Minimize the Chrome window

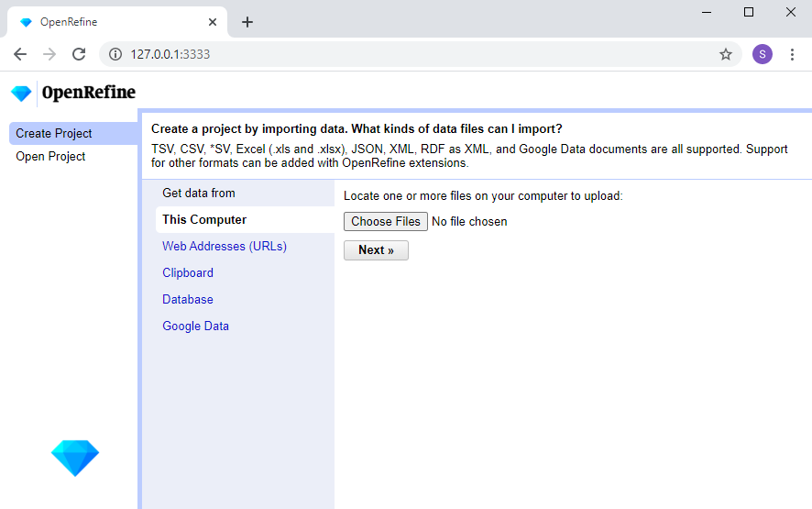tap(707, 12)
